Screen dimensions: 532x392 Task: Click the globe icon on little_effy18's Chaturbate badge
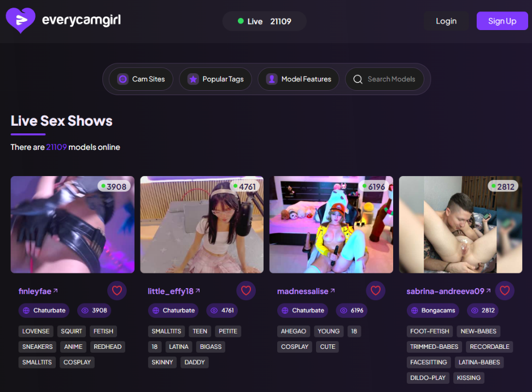[155, 311]
